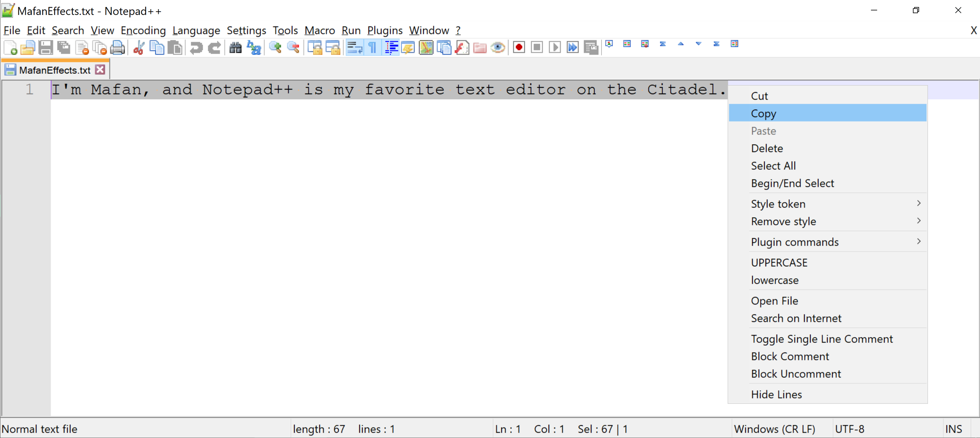This screenshot has width=980, height=438.
Task: Click the Print toolbar icon
Action: (x=118, y=48)
